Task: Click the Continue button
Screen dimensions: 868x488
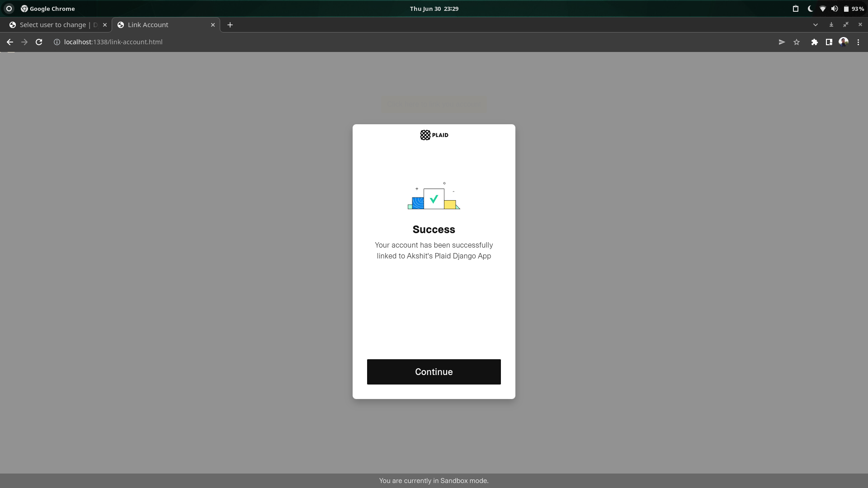Action: pos(434,371)
